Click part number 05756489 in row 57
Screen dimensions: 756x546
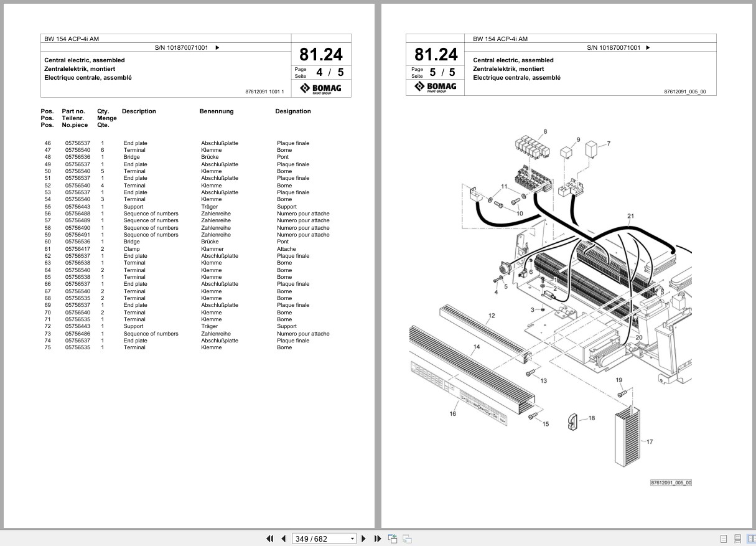[x=78, y=220]
